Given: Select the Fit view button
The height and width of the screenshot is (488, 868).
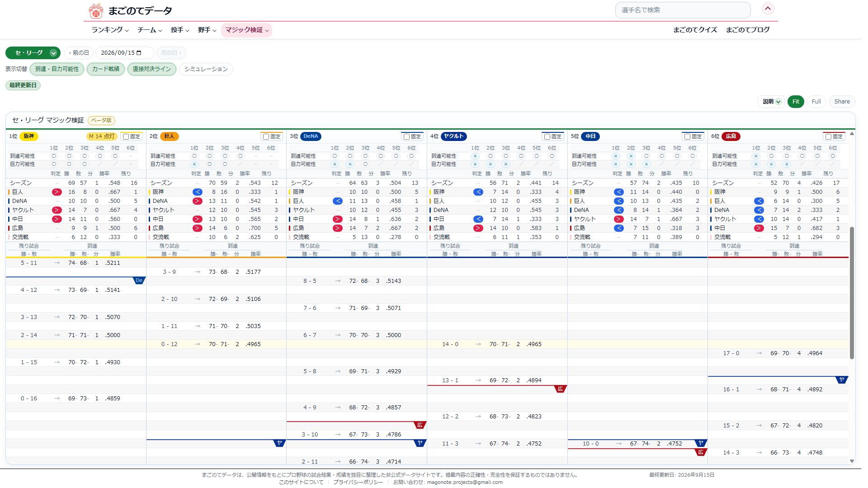Looking at the screenshot, I should pos(796,102).
